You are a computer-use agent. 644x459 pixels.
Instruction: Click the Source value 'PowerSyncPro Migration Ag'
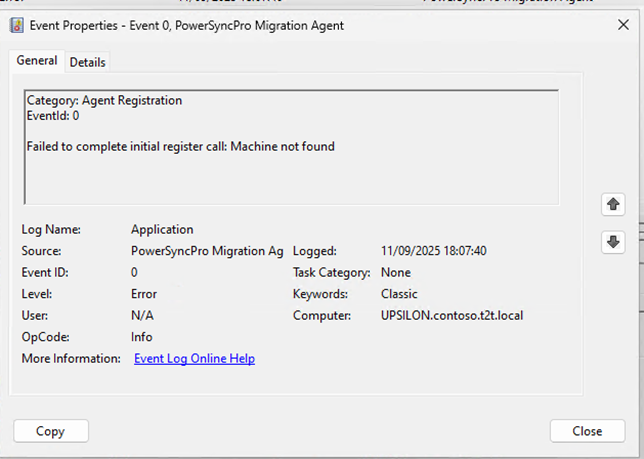(x=207, y=251)
